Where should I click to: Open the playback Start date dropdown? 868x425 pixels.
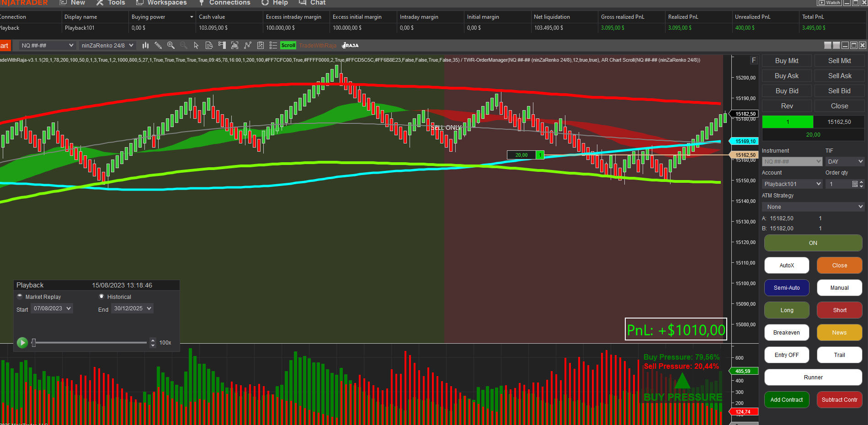(52, 308)
